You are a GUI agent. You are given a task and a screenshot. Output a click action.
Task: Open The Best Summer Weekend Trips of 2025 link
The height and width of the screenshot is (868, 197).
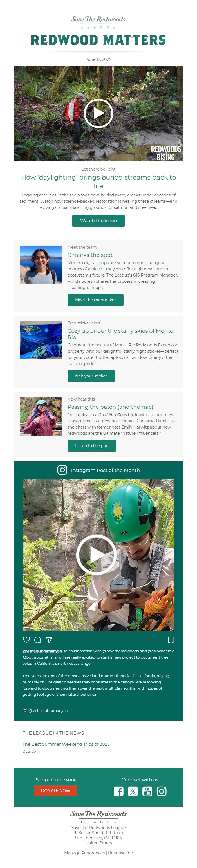point(66,744)
